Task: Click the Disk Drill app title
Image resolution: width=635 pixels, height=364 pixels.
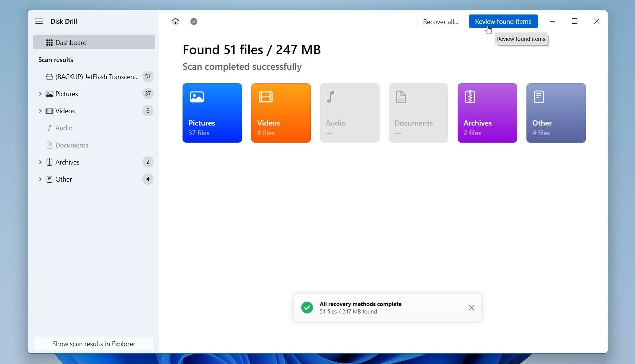Action: [64, 21]
